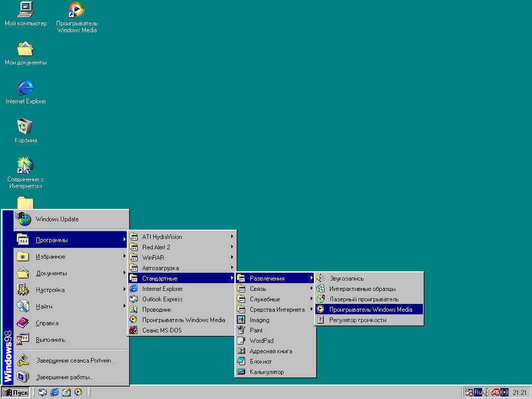The image size is (532, 399).
Task: Launch Imaging from Стандартные
Action: point(275,320)
